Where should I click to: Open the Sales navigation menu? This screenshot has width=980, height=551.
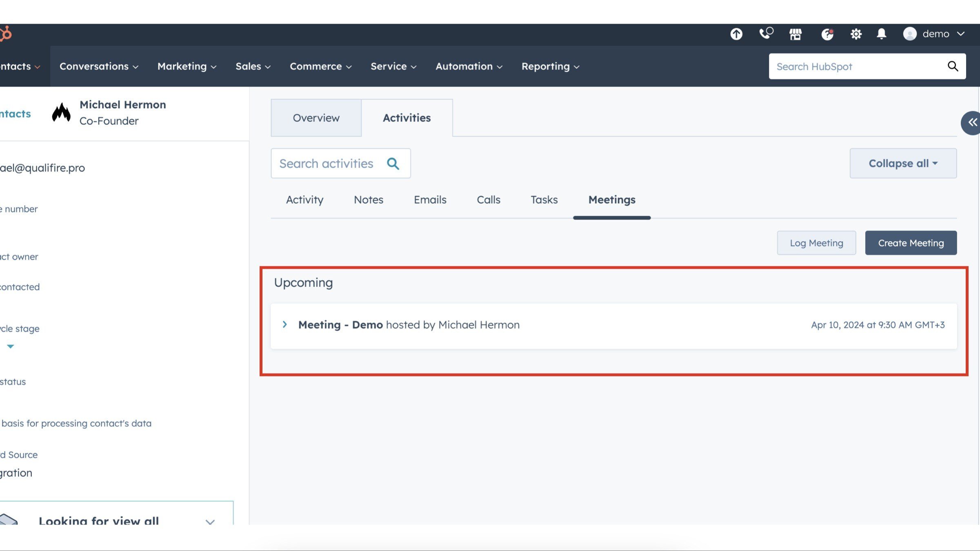pyautogui.click(x=253, y=66)
